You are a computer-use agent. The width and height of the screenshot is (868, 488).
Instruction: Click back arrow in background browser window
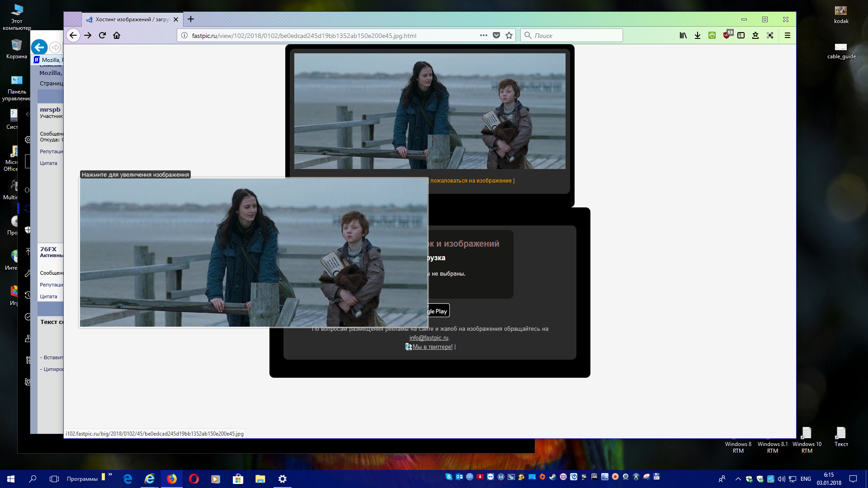(39, 47)
